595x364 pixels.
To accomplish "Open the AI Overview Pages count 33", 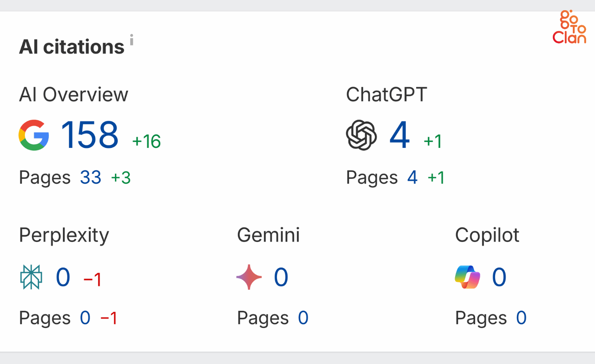I will click(x=91, y=177).
